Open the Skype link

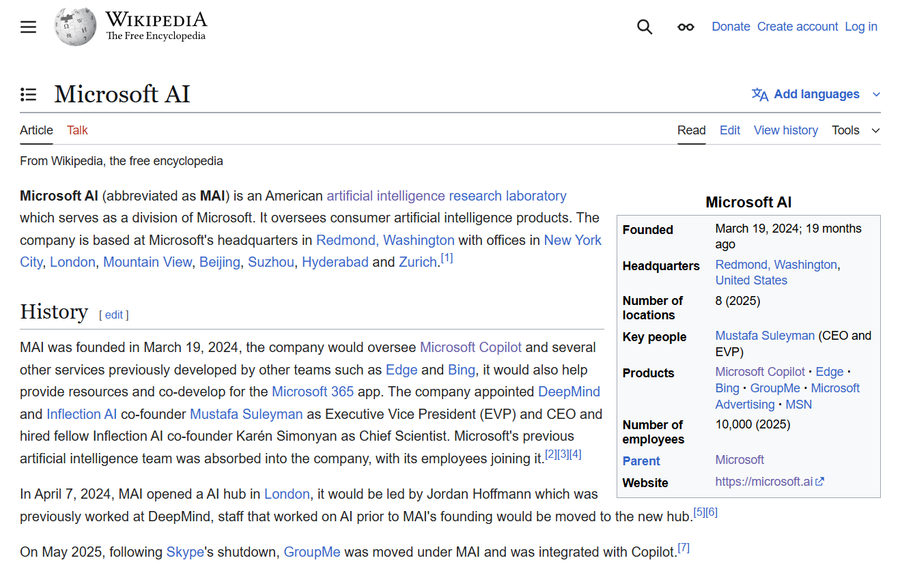[185, 552]
